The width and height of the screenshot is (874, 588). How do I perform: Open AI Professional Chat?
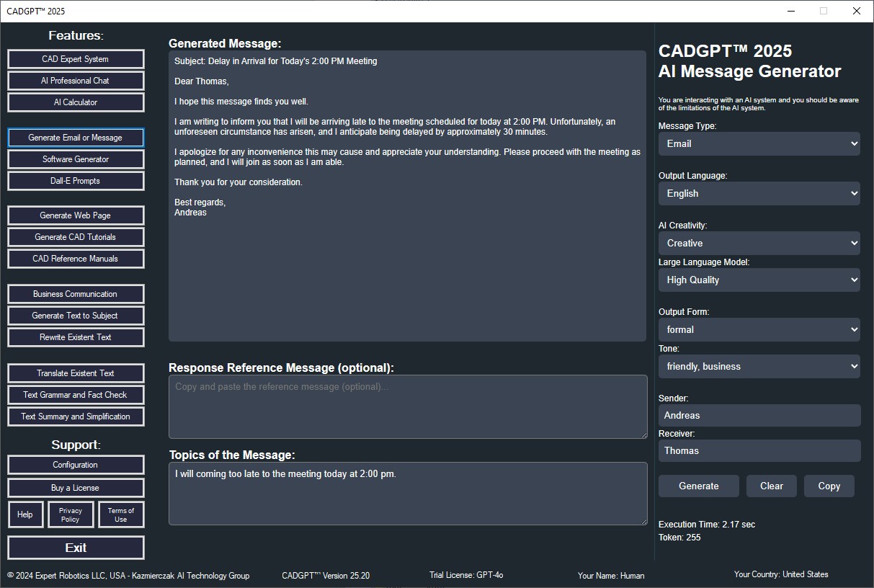(x=76, y=81)
